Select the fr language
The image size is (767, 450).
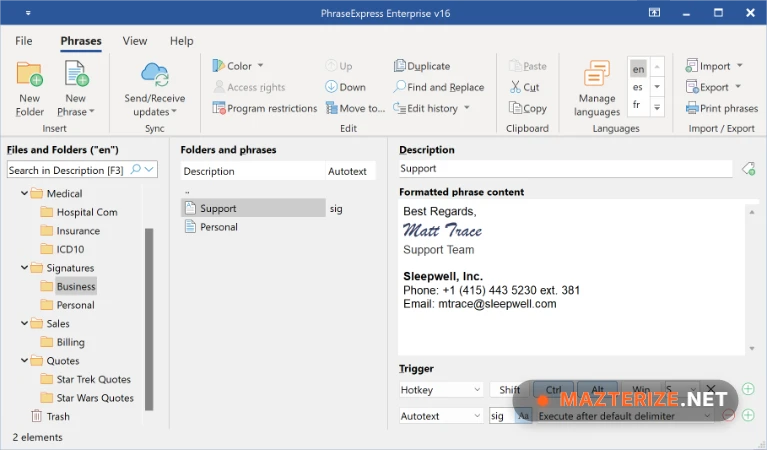pos(636,105)
